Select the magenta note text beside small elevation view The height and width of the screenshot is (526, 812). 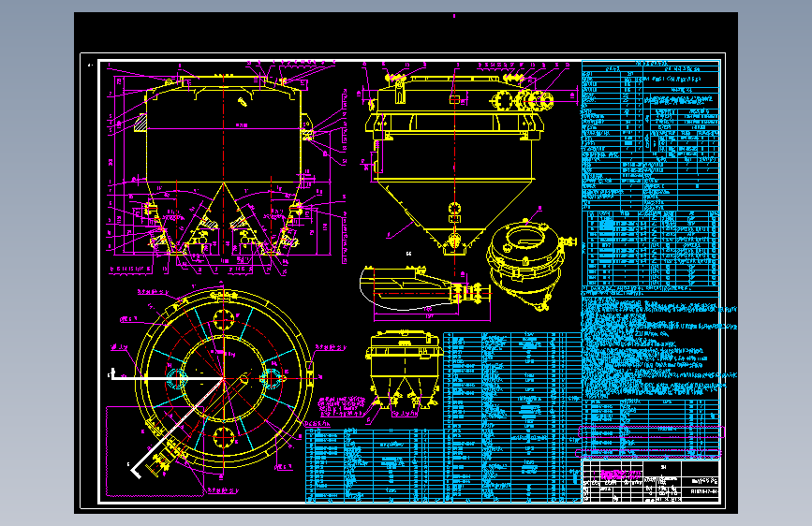click(341, 407)
